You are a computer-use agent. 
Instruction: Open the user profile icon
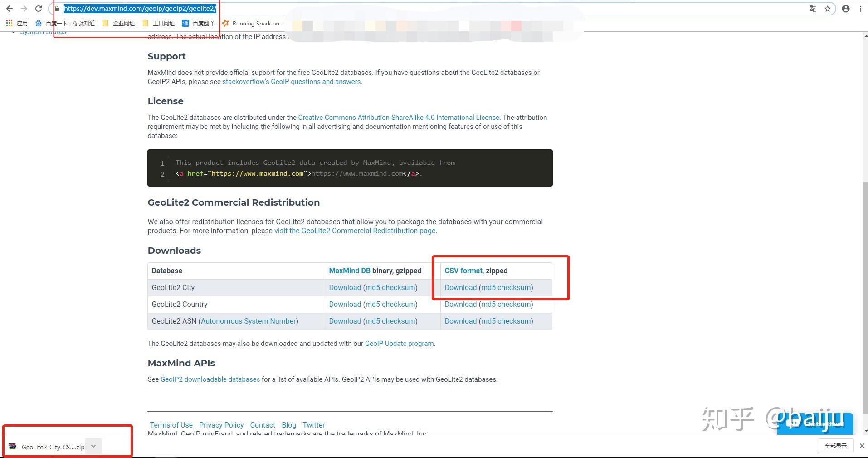[846, 9]
